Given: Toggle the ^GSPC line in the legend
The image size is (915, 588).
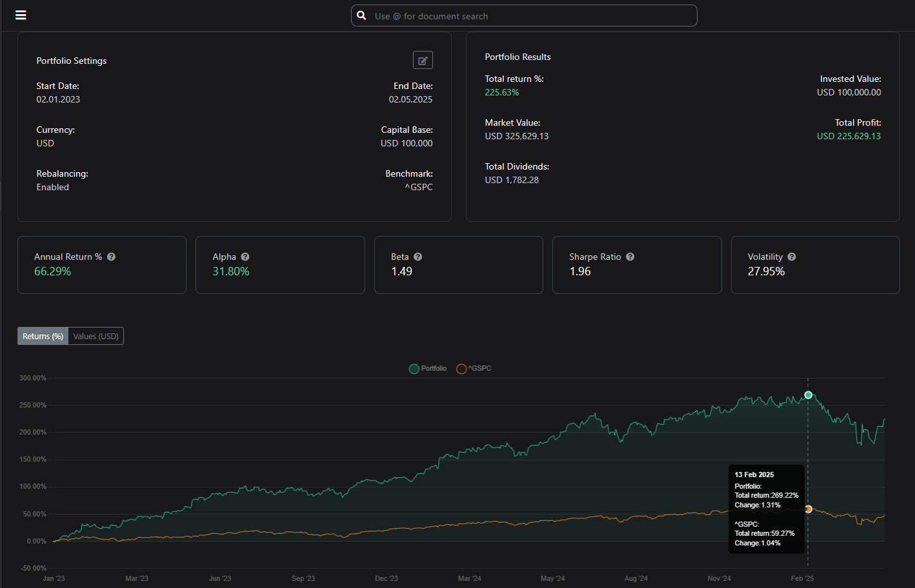Looking at the screenshot, I should (474, 368).
